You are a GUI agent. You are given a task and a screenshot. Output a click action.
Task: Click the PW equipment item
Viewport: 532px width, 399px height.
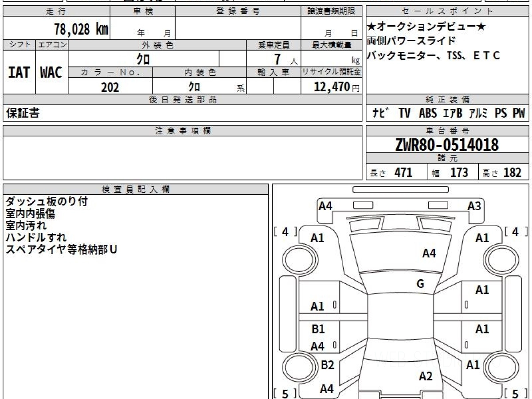(519, 113)
